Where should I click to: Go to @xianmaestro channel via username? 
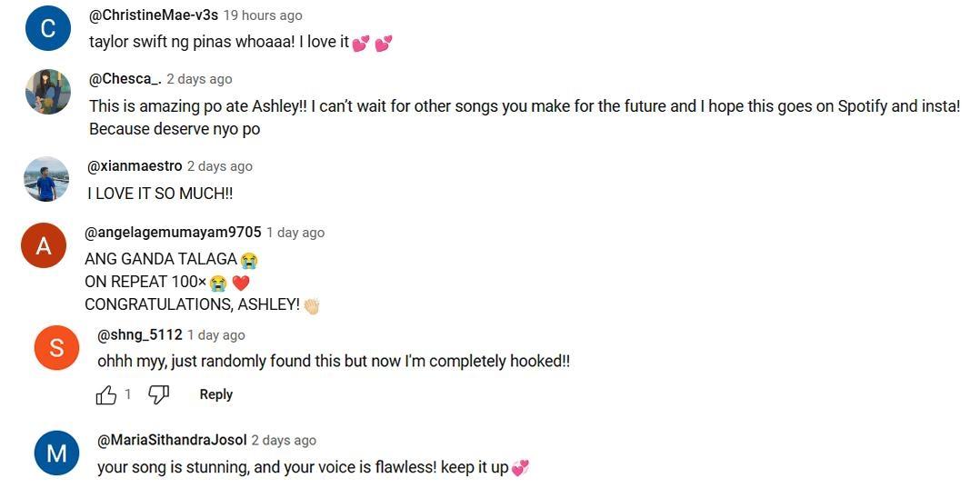[135, 166]
